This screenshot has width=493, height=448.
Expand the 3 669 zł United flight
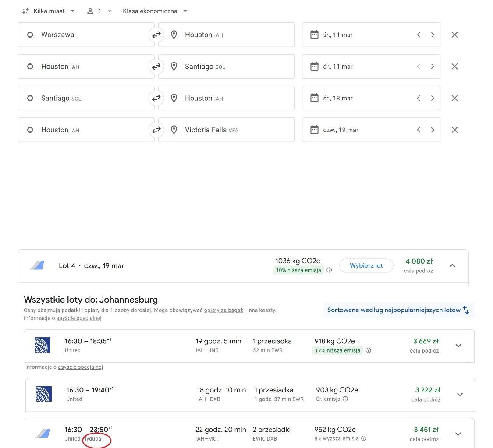click(458, 346)
